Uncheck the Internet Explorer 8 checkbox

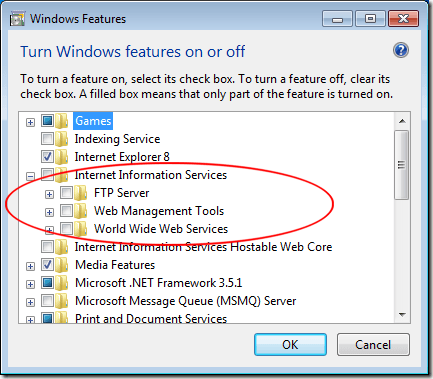click(47, 157)
